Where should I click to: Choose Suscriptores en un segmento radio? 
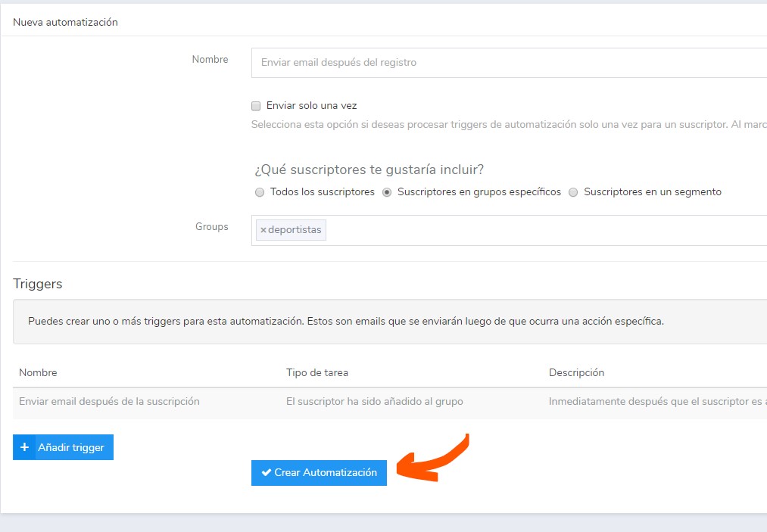[573, 192]
